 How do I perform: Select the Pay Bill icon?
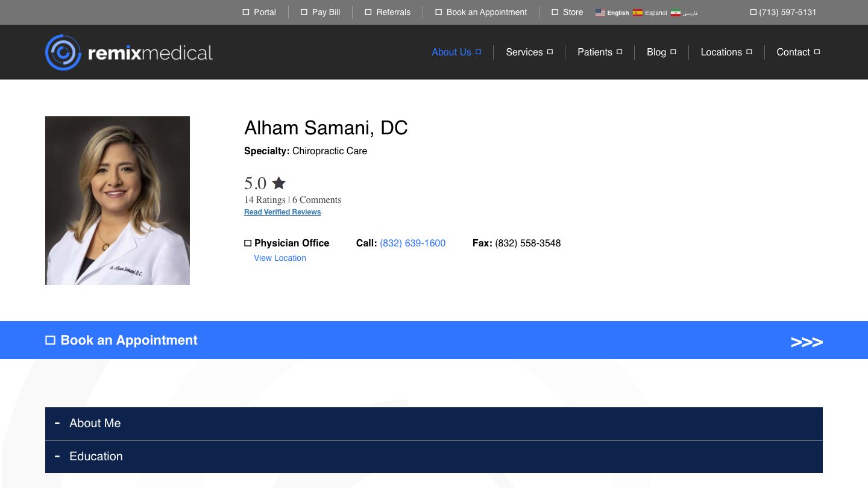(304, 12)
